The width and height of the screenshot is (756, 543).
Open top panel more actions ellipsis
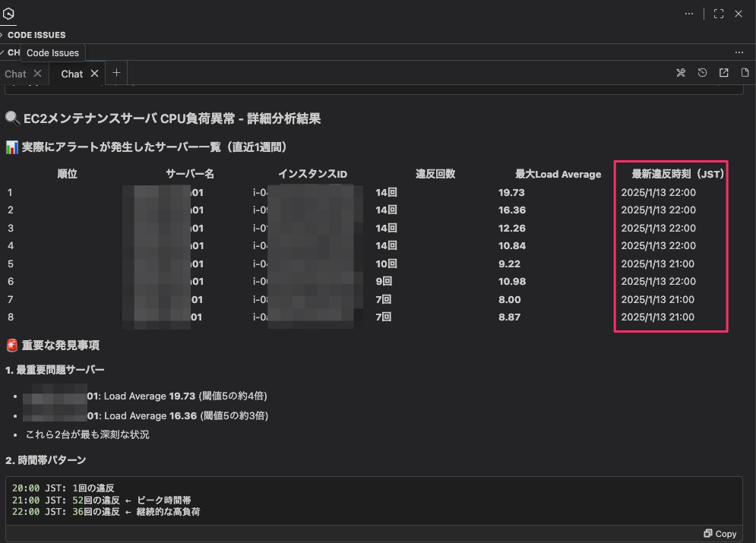[689, 14]
